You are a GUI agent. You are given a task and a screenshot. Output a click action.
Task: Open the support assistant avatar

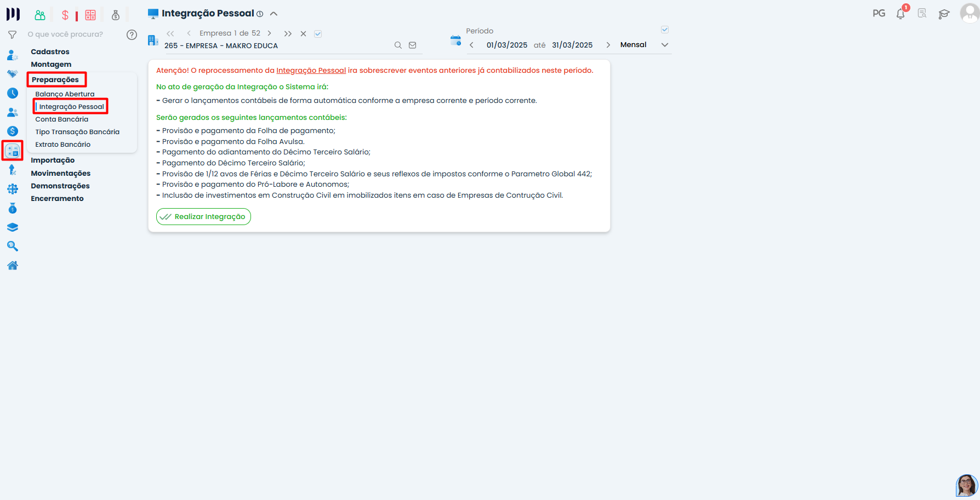point(967,485)
